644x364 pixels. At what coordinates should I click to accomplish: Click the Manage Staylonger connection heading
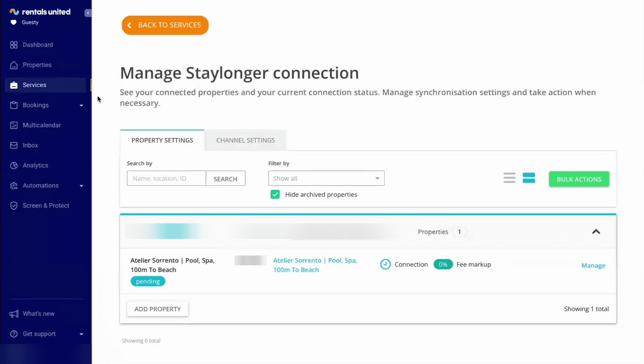point(240,73)
